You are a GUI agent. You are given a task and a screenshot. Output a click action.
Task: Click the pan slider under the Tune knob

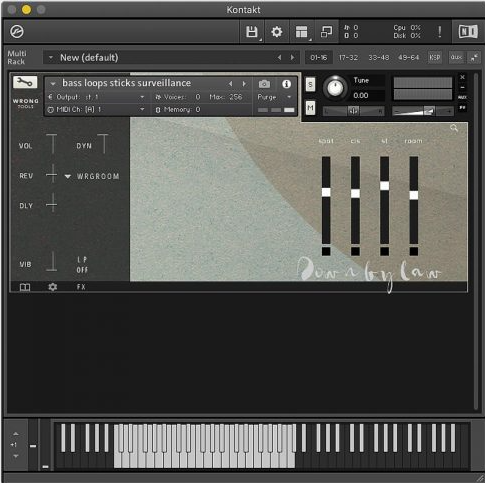click(354, 111)
